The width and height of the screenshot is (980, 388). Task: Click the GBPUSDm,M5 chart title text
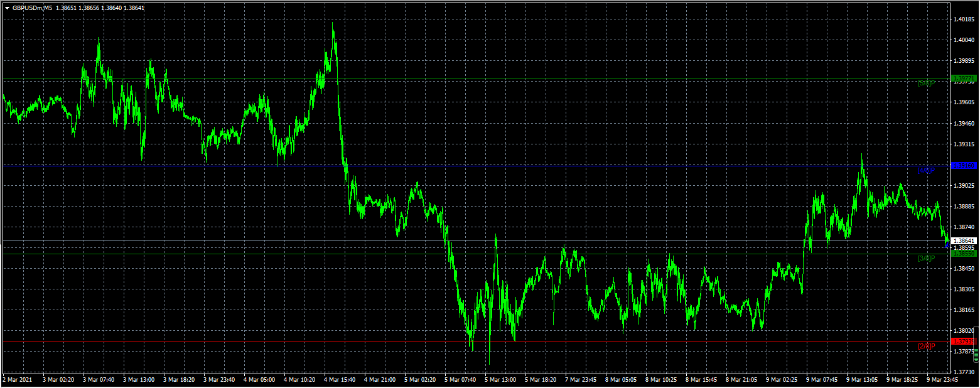[32, 8]
